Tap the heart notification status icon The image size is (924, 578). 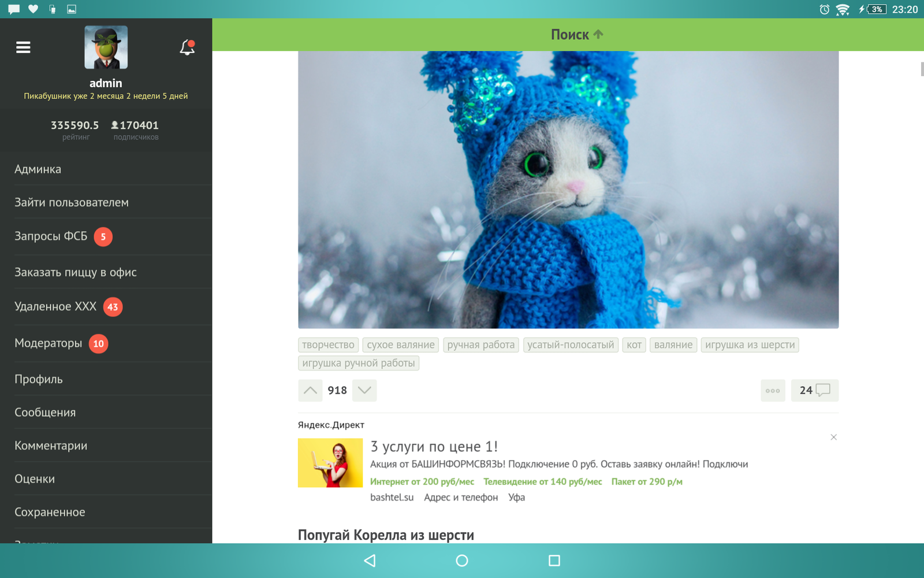[x=33, y=9]
